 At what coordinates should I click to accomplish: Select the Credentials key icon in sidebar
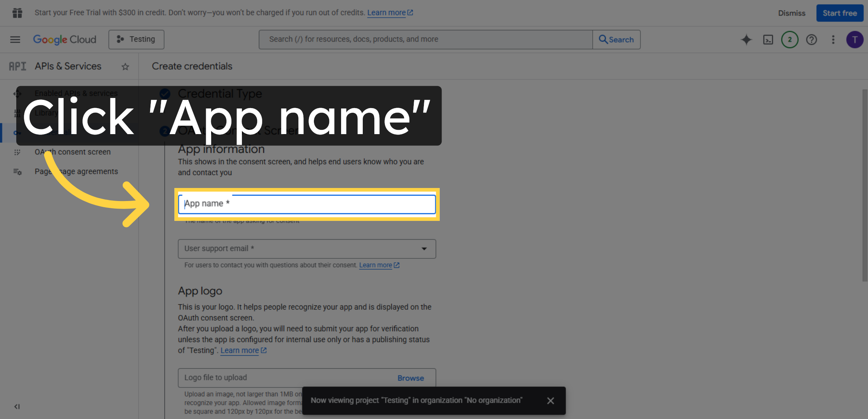[x=17, y=133]
